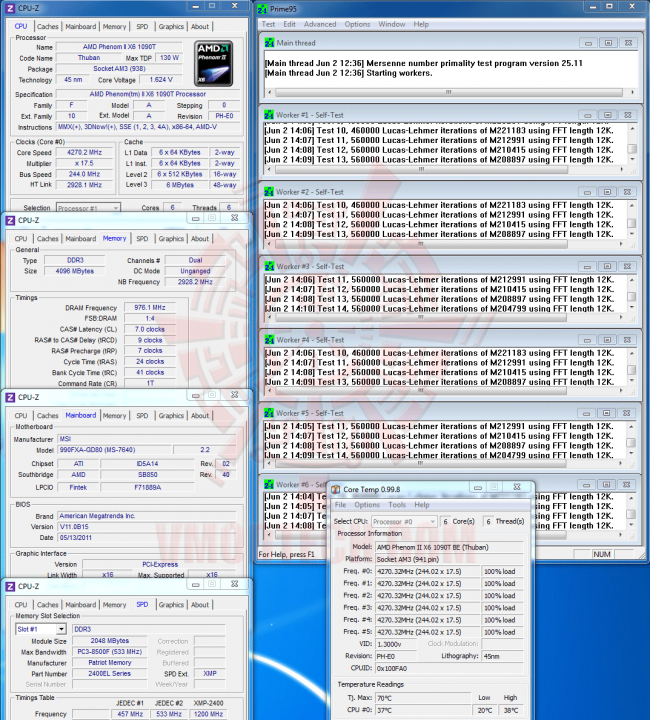Viewport: 650px width, 720px height.
Task: Click the Worker #4 Self-Test window icon
Action: coord(269,340)
